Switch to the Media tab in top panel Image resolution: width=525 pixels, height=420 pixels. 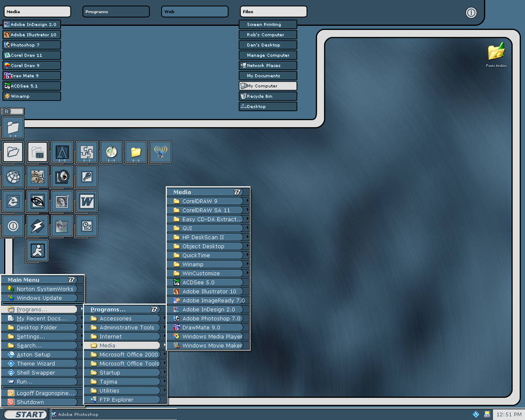point(37,12)
